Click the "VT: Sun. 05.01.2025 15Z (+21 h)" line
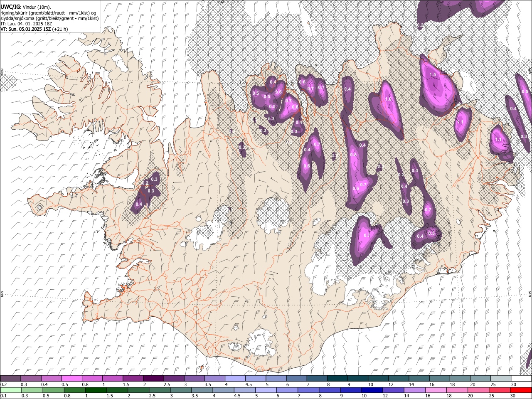 tap(34, 29)
